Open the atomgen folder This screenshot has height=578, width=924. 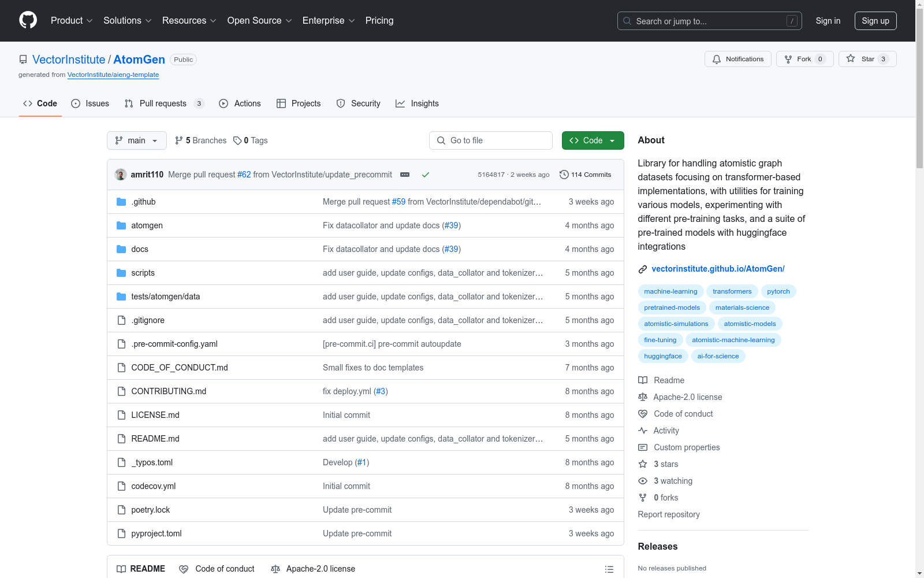click(147, 225)
